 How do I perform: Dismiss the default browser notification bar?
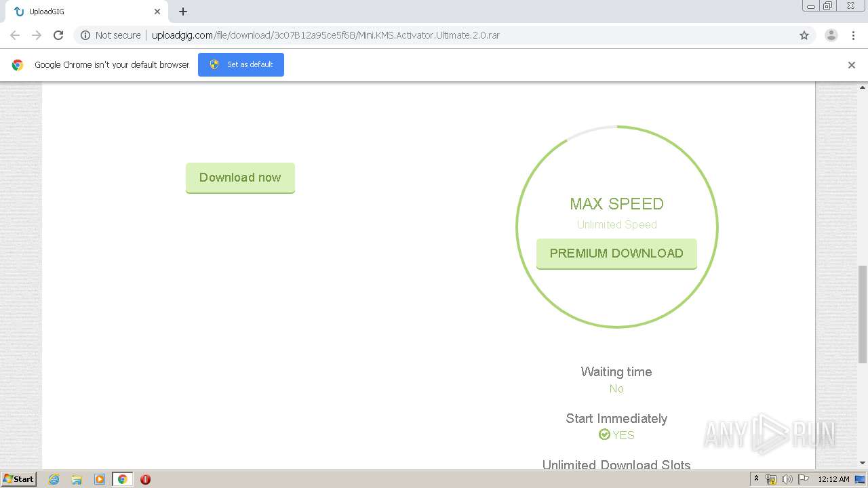[852, 65]
